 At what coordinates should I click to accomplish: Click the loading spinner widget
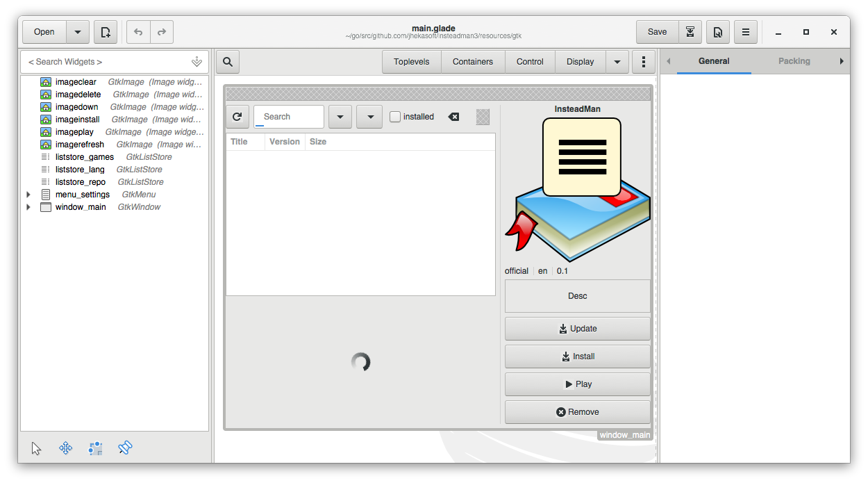click(360, 361)
